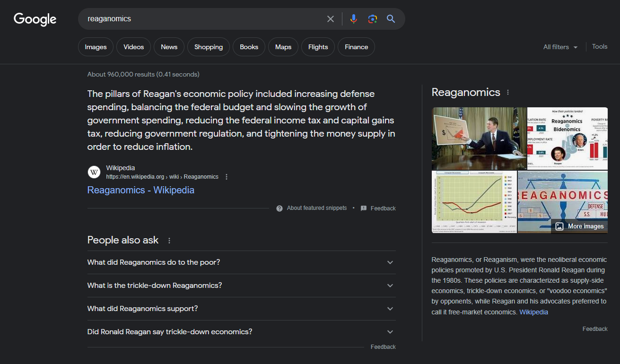Click the Reaganomics knowledge panel title

point(466,92)
